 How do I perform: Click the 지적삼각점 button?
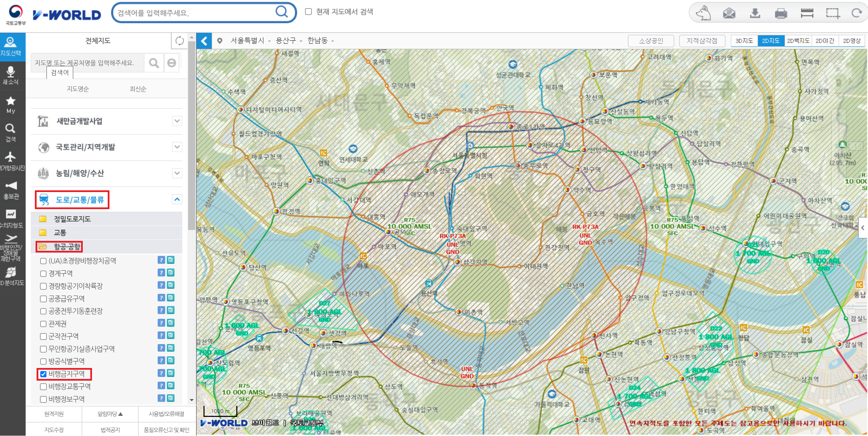point(702,41)
